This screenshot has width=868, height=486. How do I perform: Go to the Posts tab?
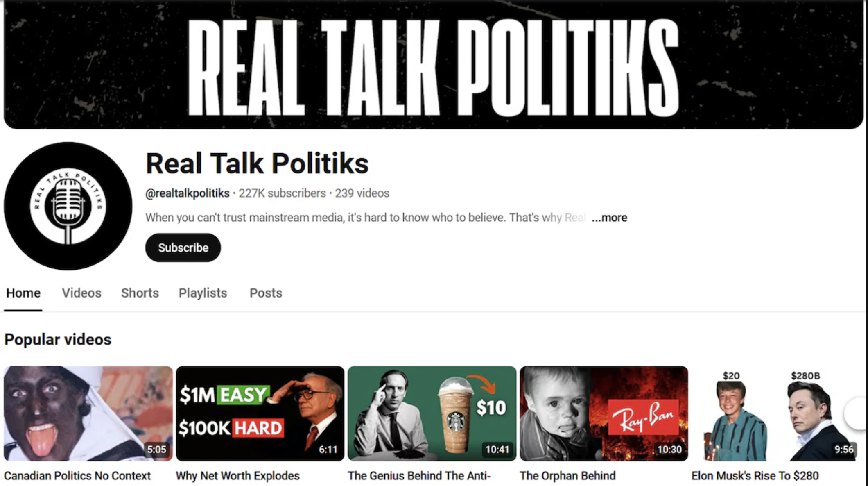tap(266, 293)
